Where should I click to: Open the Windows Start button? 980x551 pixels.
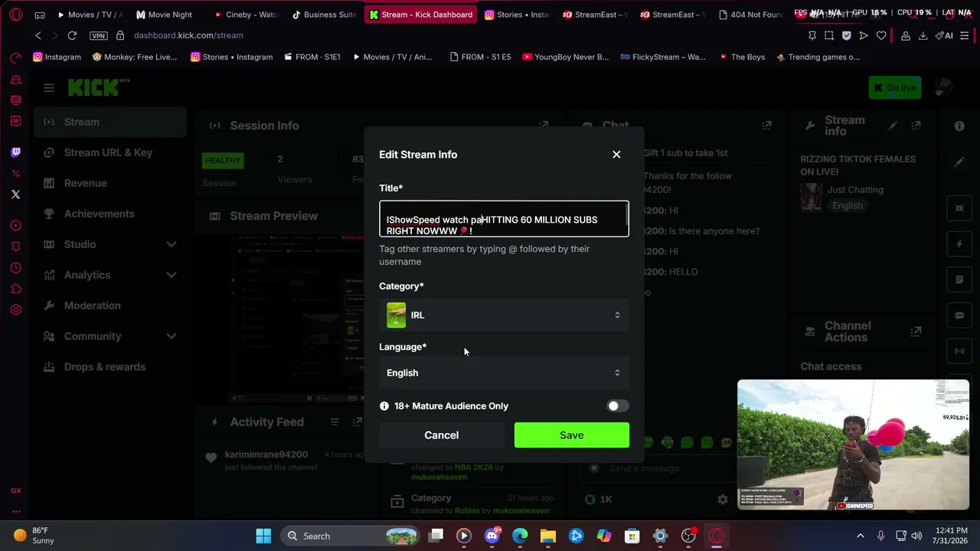(x=263, y=536)
